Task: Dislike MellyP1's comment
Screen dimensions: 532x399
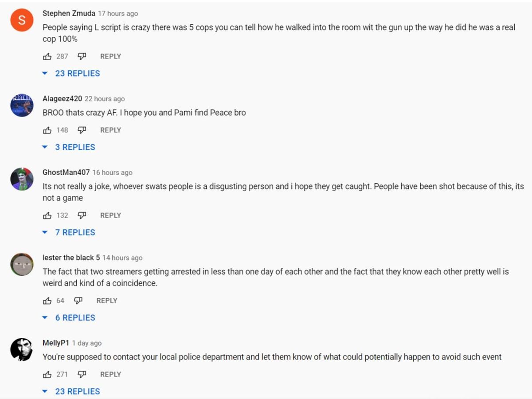Action: point(82,374)
